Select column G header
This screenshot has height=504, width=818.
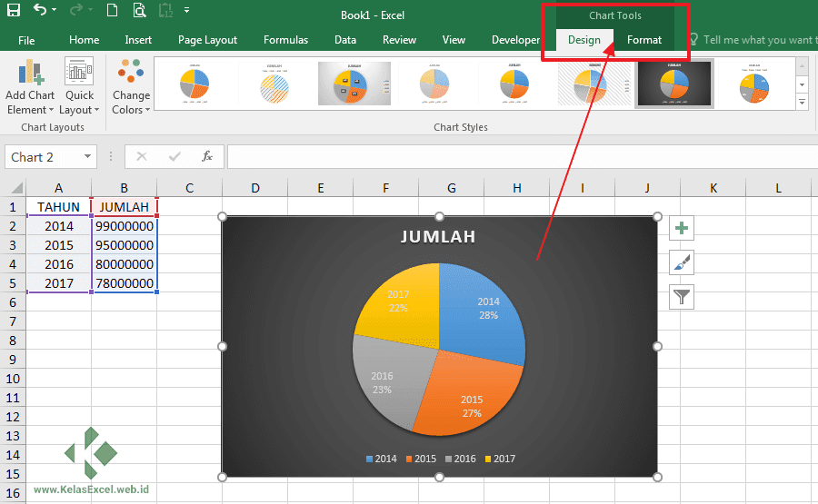pyautogui.click(x=451, y=188)
